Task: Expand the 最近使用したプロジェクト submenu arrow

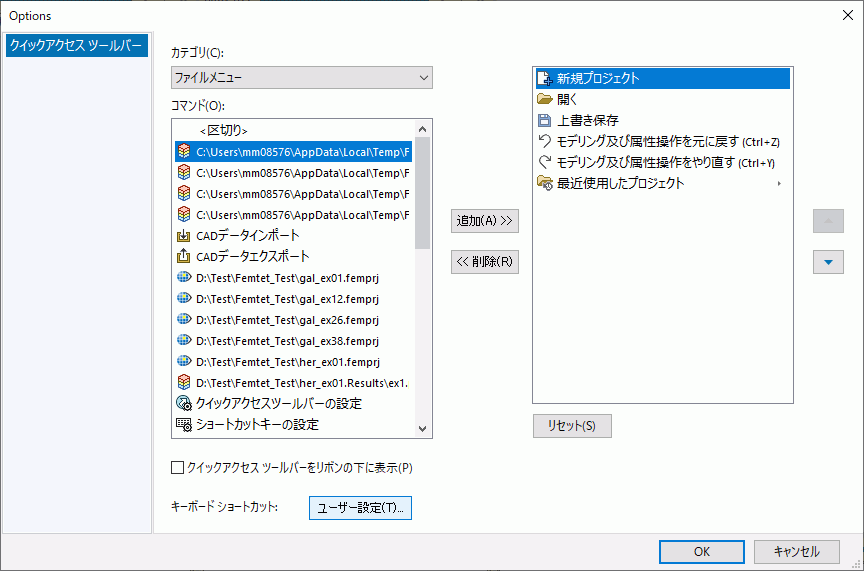Action: tap(779, 184)
